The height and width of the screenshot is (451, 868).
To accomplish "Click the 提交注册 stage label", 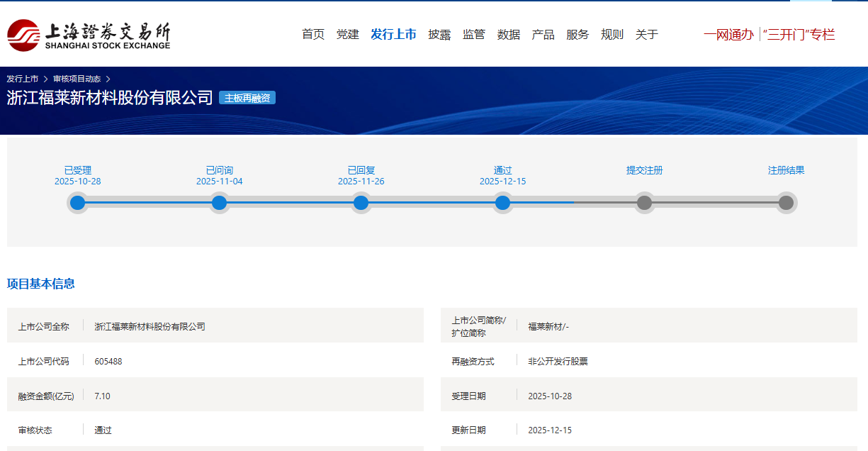I will coord(645,170).
